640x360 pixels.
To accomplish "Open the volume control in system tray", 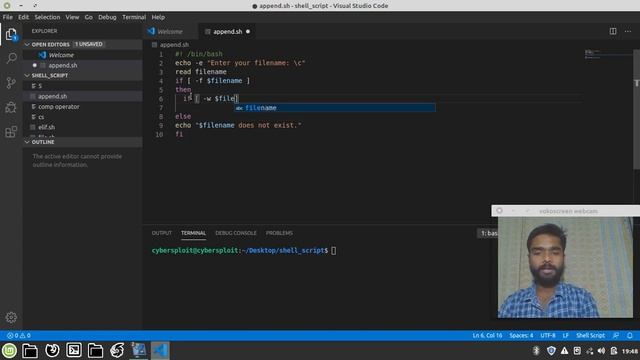I will point(601,351).
